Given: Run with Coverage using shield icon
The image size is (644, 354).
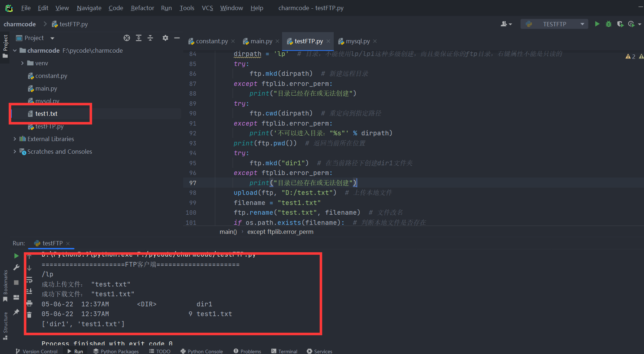Looking at the screenshot, I should point(620,24).
